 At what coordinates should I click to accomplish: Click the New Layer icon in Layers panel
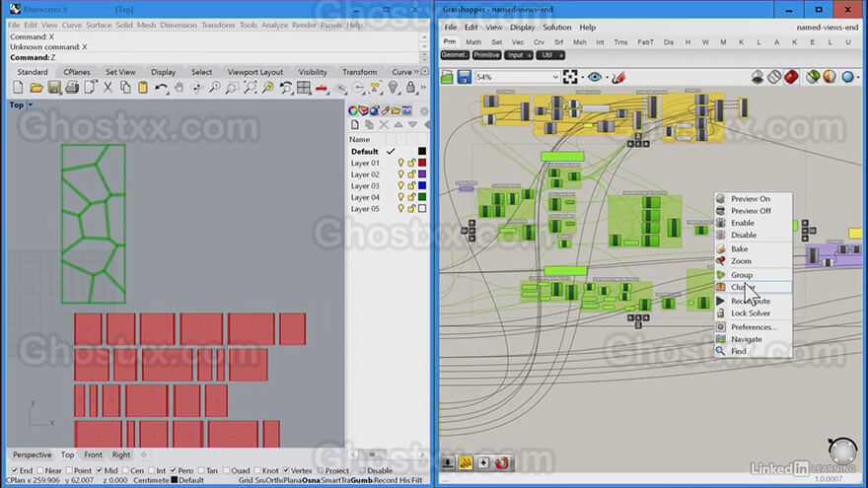point(355,125)
